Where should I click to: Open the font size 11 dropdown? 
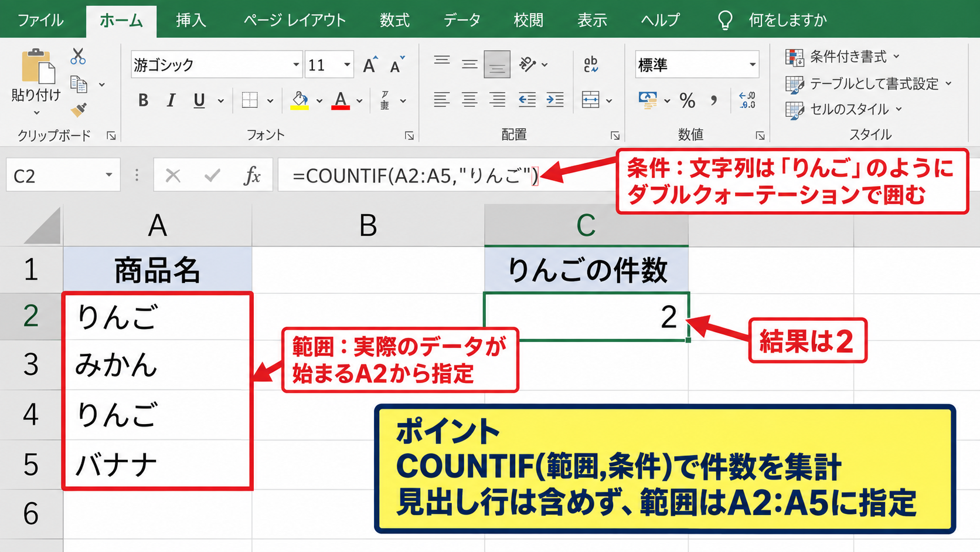point(347,65)
